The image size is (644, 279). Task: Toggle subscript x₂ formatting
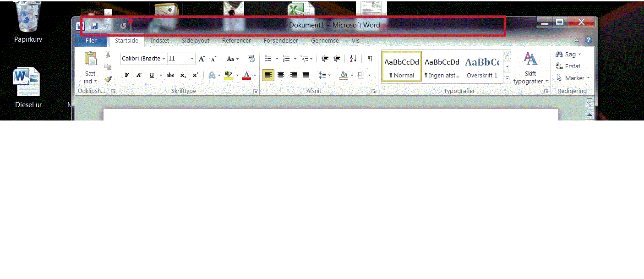tap(183, 75)
